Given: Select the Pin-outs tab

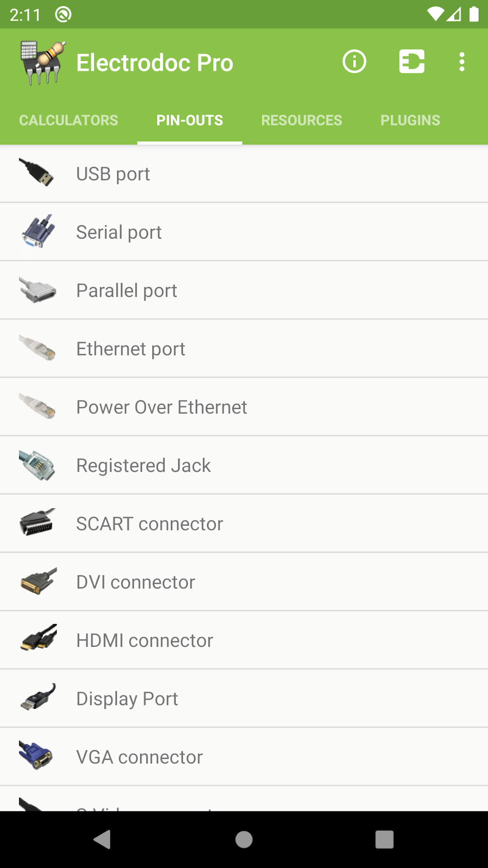Looking at the screenshot, I should click(x=189, y=120).
